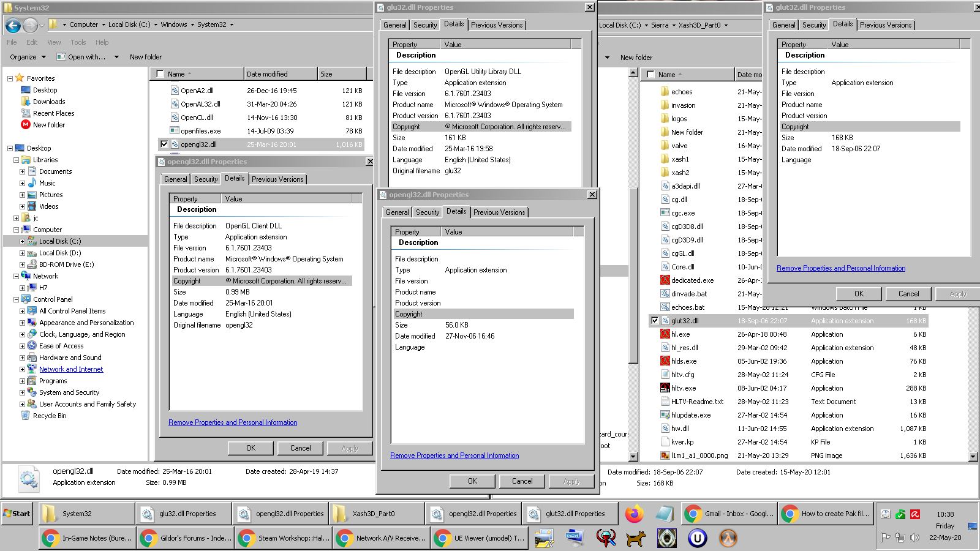Collapse the Favorites tree node
This screenshot has height=551, width=980.
(x=10, y=78)
